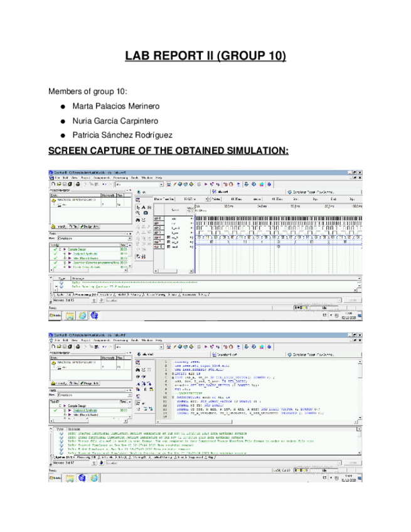Click Internet Explorer taskbar icon in upper screenshot
Screen dimensions: 411x532
coord(82,316)
